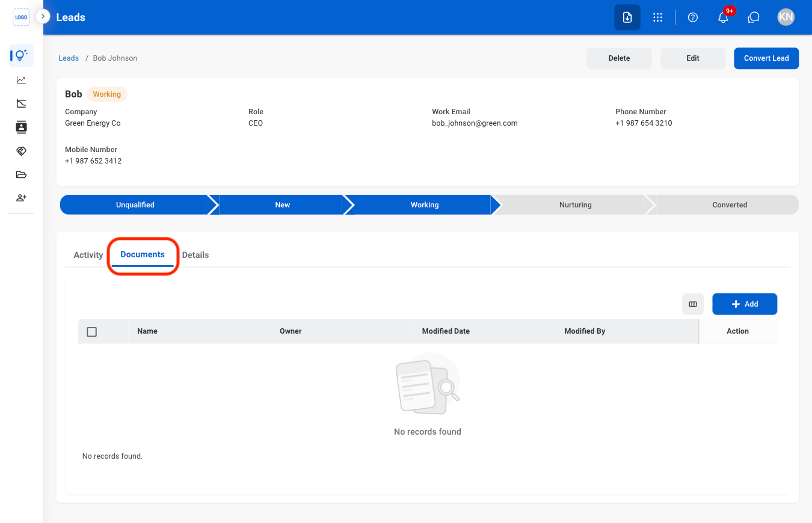Open the declining chart sidebar icon
812x523 pixels.
click(x=22, y=103)
